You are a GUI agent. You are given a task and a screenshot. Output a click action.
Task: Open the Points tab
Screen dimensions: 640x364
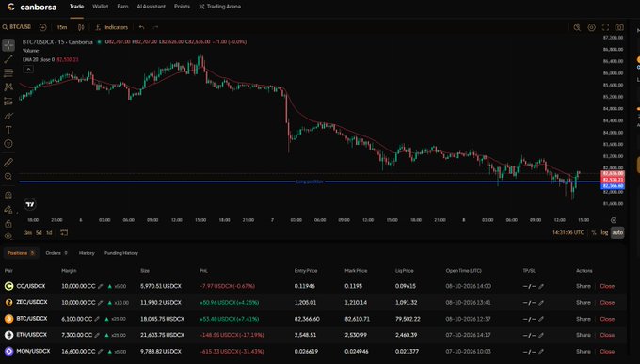click(x=182, y=7)
